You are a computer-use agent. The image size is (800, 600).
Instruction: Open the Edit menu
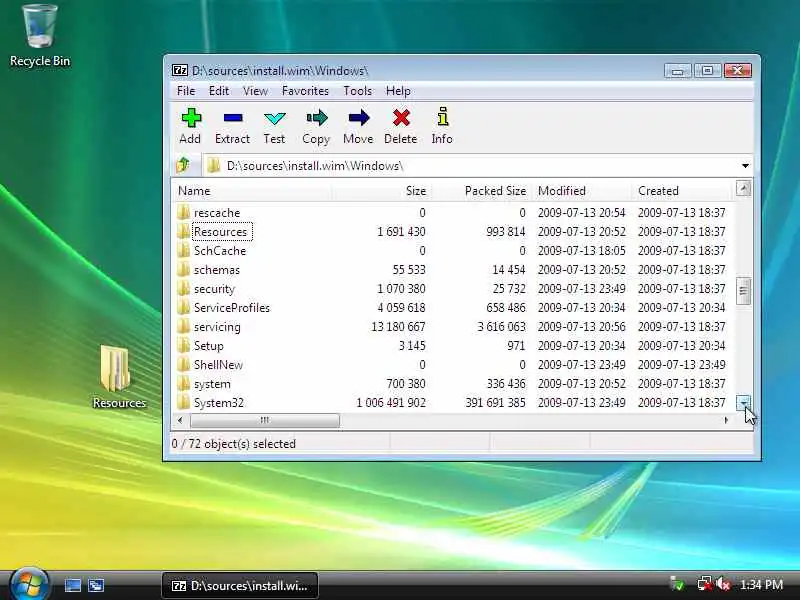(219, 91)
